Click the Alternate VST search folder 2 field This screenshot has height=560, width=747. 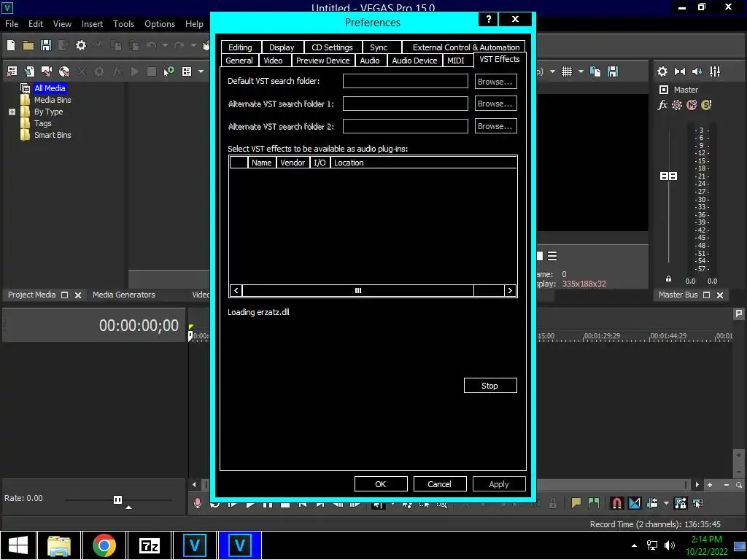[x=406, y=126]
